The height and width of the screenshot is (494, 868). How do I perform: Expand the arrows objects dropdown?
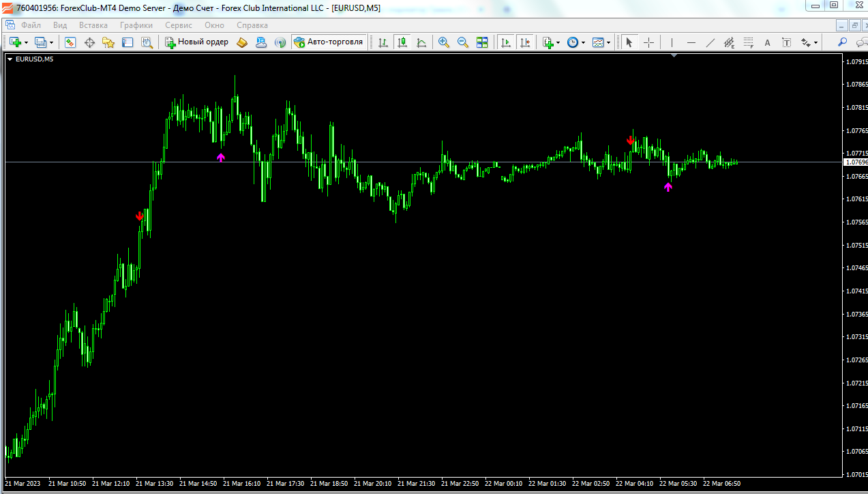pyautogui.click(x=815, y=42)
